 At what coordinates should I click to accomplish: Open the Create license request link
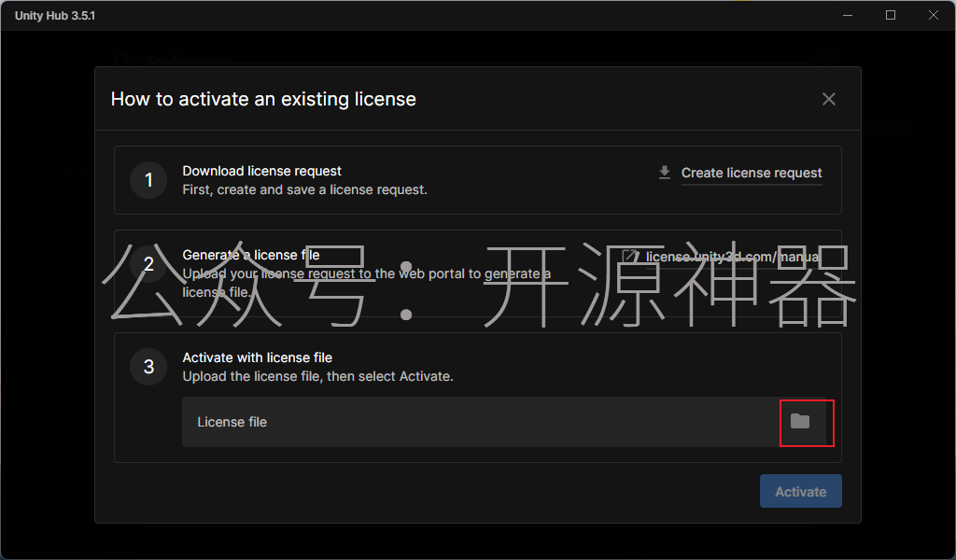pos(752,173)
